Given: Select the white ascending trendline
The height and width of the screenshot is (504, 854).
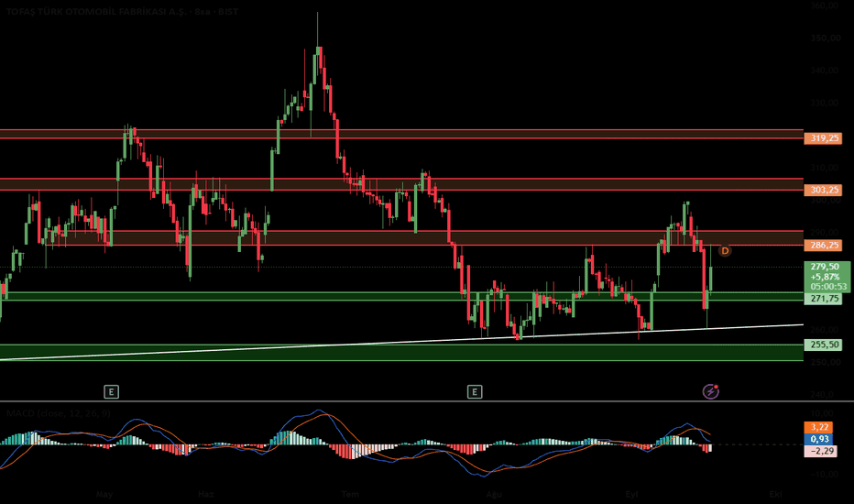Looking at the screenshot, I should click(401, 342).
